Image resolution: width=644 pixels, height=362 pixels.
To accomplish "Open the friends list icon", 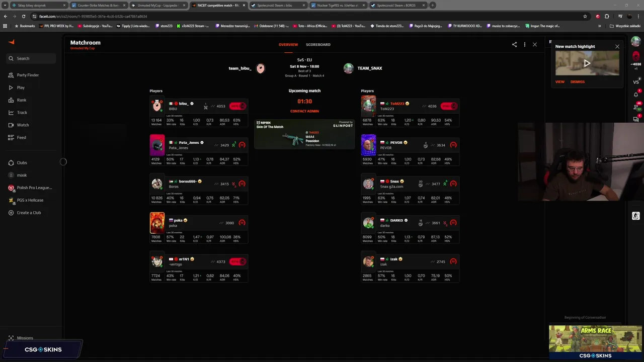I will [x=636, y=107].
